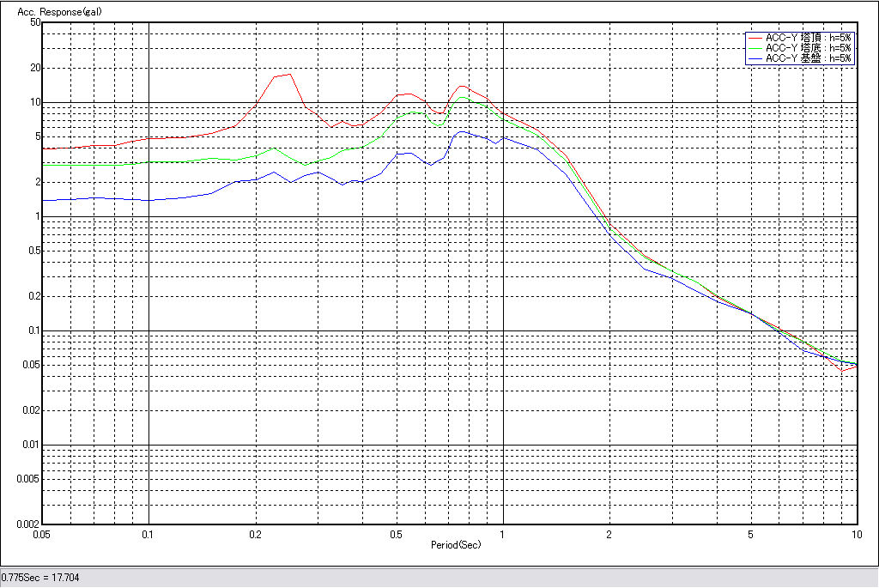Click the 10 label at the period axis end
Screen dimensions: 879x588
[856, 534]
